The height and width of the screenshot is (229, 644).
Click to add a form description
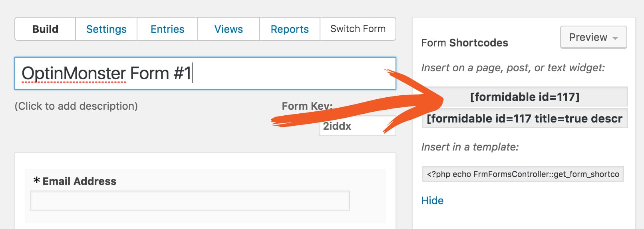coord(76,106)
